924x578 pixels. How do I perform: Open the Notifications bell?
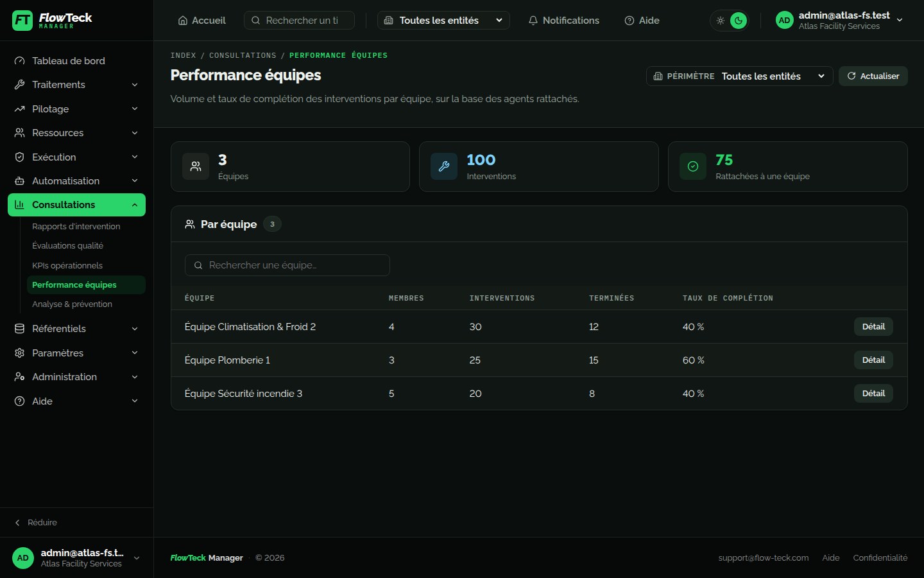pyautogui.click(x=563, y=21)
